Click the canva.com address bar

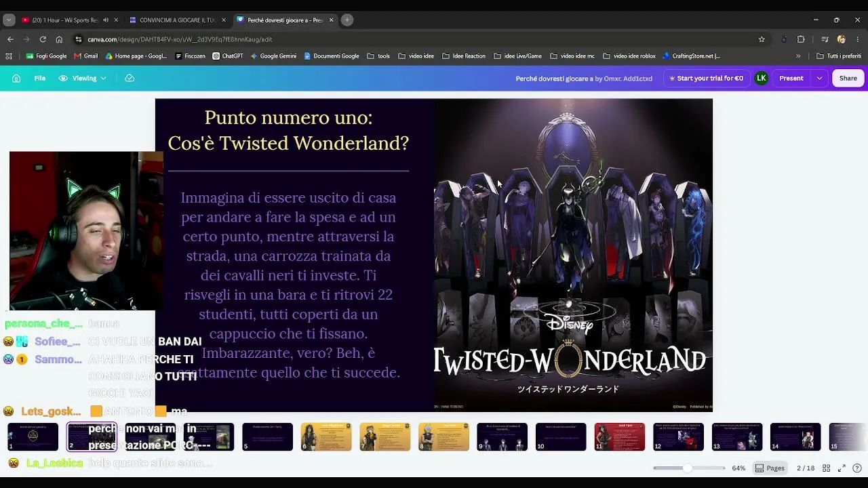[414, 39]
